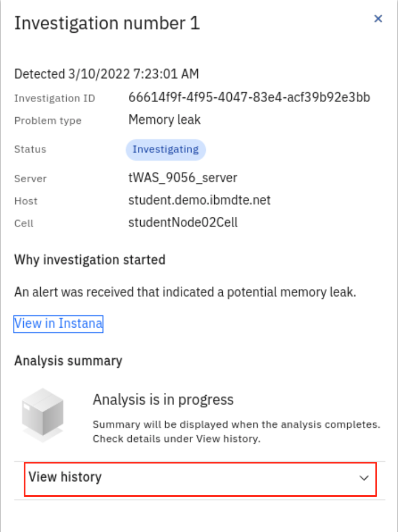The image size is (398, 532).
Task: Close the Investigation number 1 panel
Action: [378, 18]
